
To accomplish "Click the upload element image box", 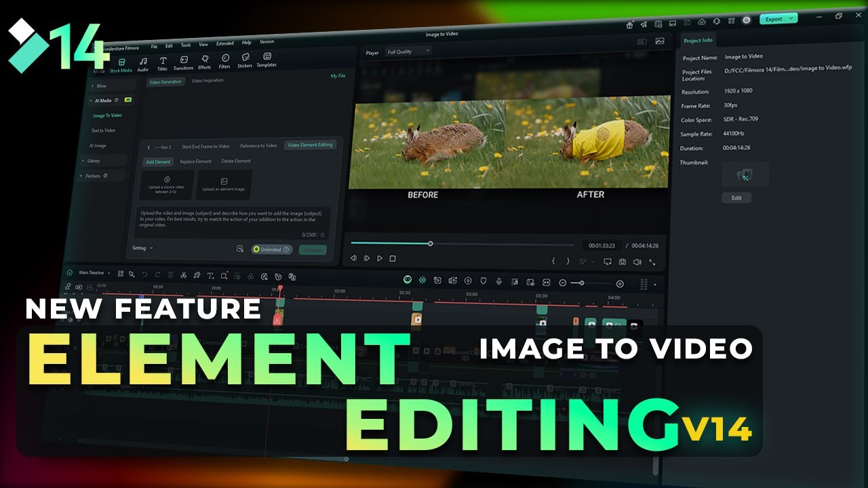I will point(224,185).
